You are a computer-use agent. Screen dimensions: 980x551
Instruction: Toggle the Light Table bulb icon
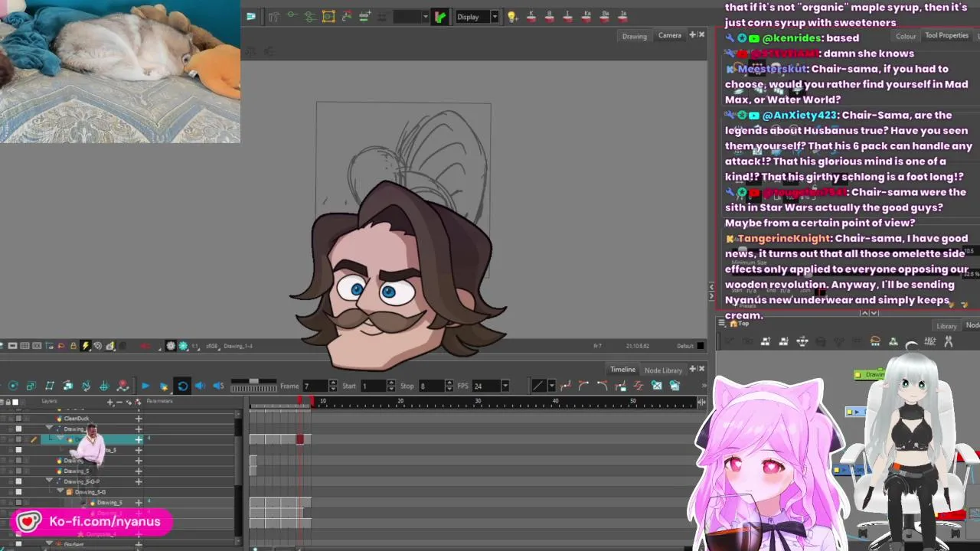(511, 16)
